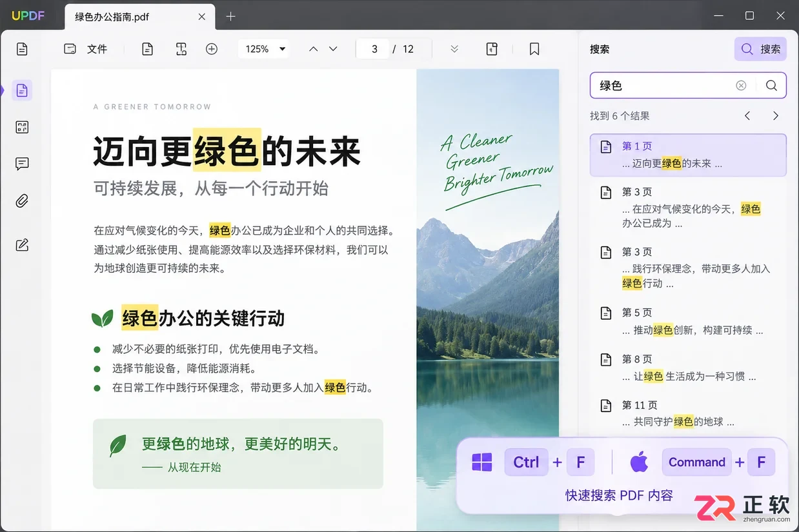The height and width of the screenshot is (532, 799).
Task: Open the thumbnails sidebar icon at top left
Action: (x=22, y=49)
